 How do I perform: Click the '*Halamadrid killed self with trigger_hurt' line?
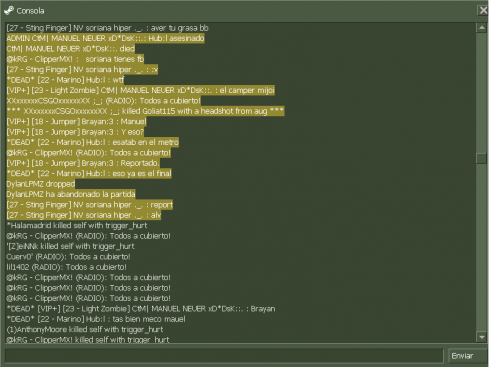tap(77, 226)
